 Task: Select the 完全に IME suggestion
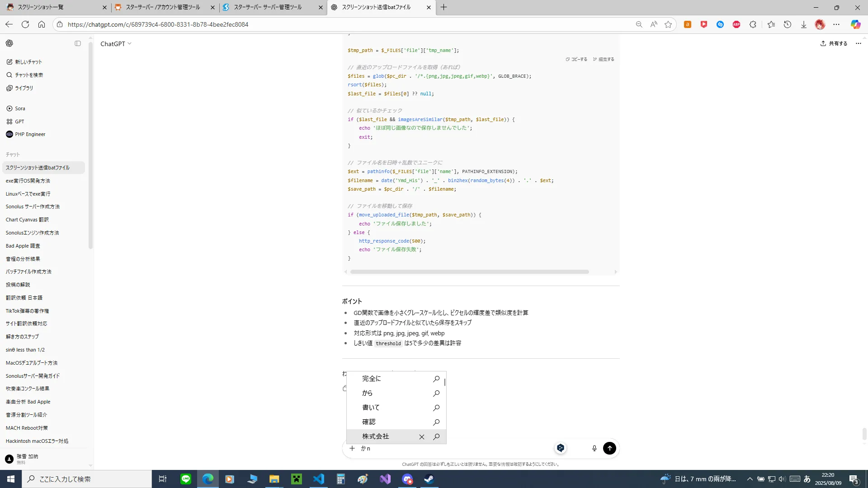(x=372, y=379)
